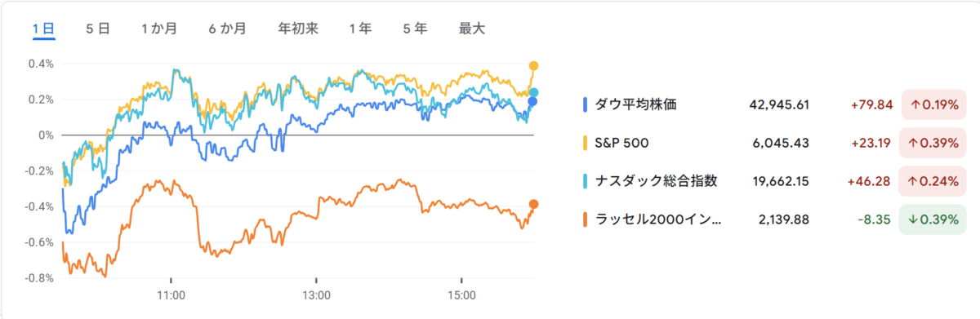Click the blue Dow legend color marker
The height and width of the screenshot is (319, 980).
pos(586,104)
